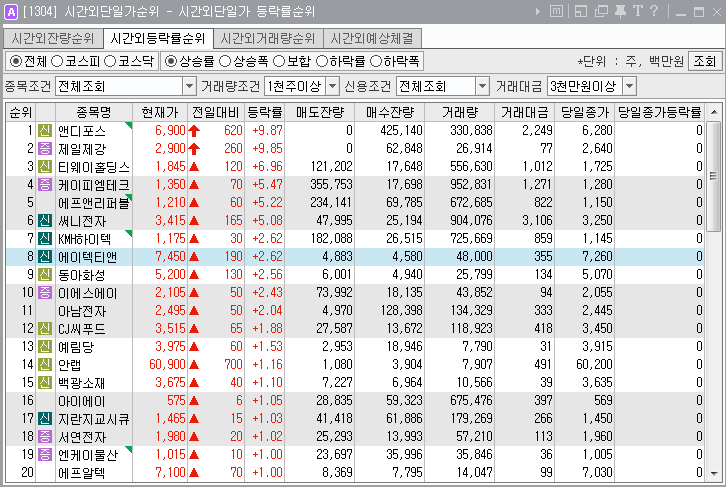Screen dimensions: 726x487
Task: Click the 증 badge on 이에스에이 row
Action: (45, 293)
